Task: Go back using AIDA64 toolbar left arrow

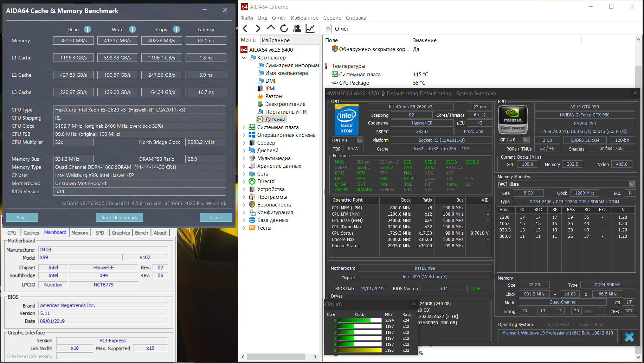Action: coord(245,28)
